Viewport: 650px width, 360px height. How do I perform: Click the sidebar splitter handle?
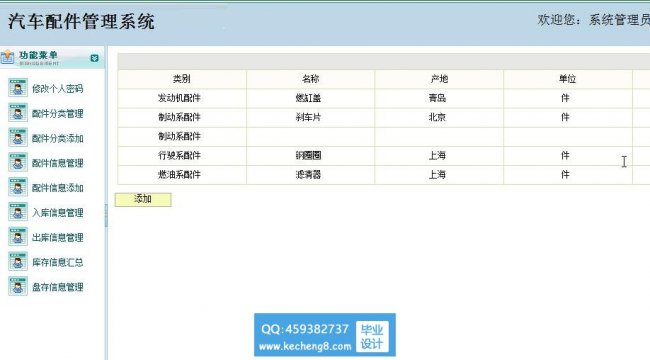tap(106, 216)
